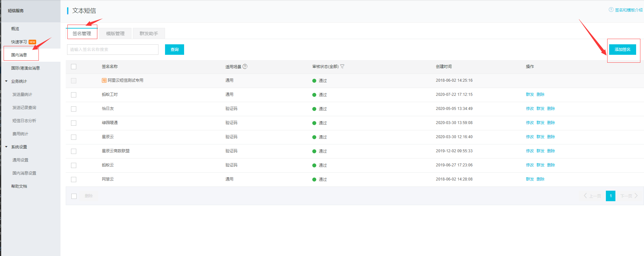Switch to the 模版管理 tab
The height and width of the screenshot is (256, 644).
tap(115, 33)
